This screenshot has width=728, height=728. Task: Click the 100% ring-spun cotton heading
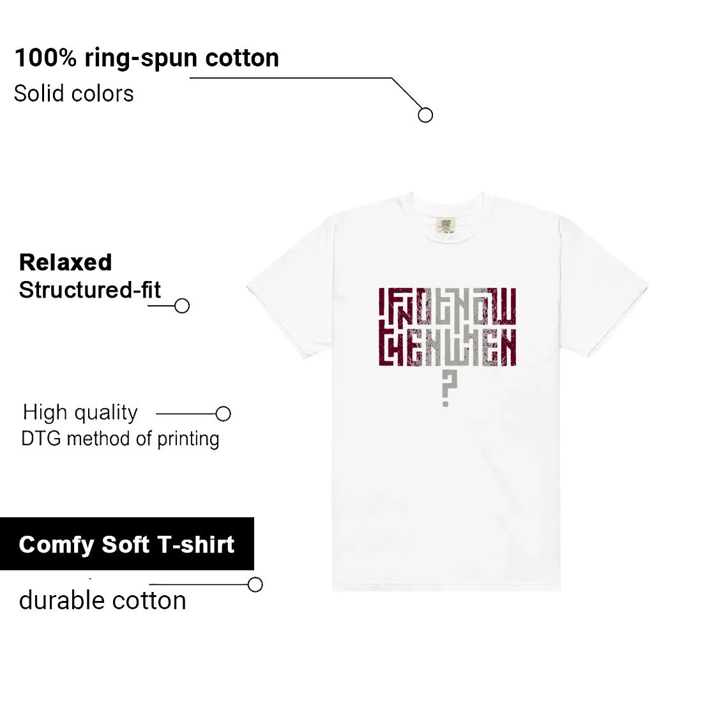[147, 58]
